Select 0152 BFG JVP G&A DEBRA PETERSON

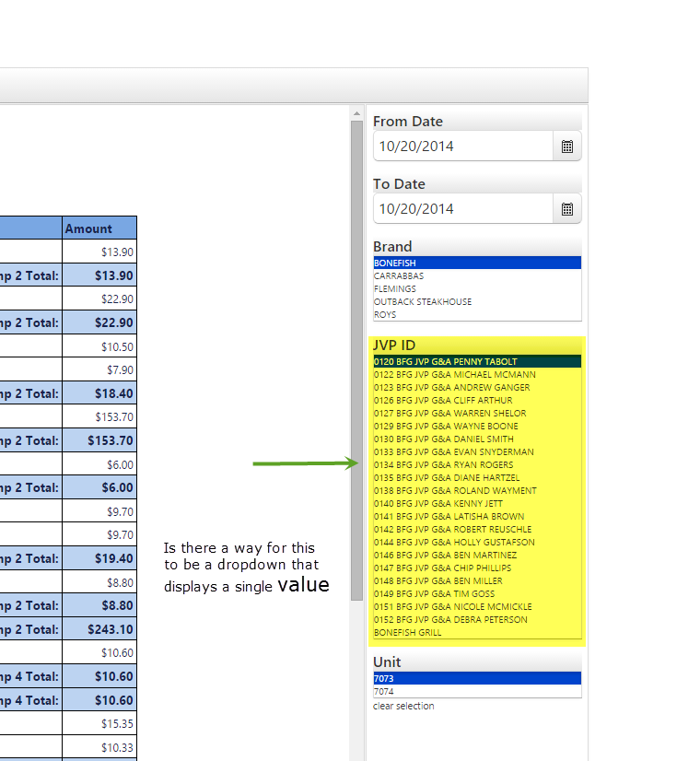[477, 620]
